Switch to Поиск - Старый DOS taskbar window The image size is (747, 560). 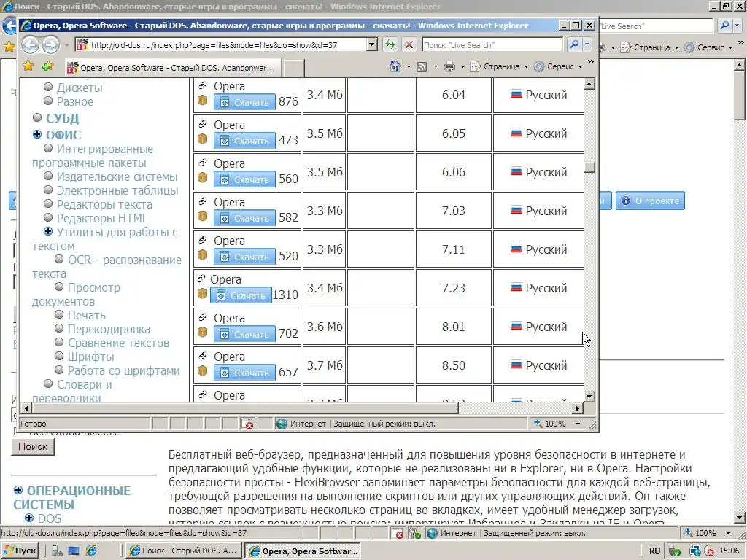coord(183,551)
